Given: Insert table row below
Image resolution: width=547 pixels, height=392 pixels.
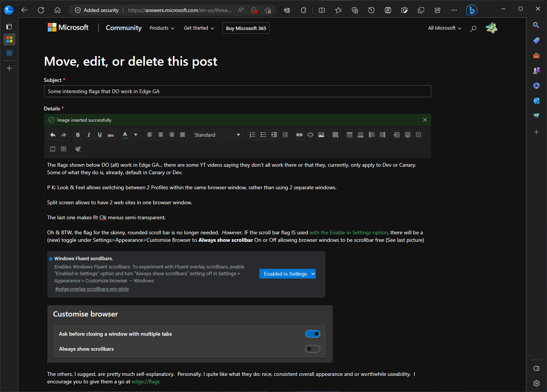Looking at the screenshot, I should tap(360, 135).
